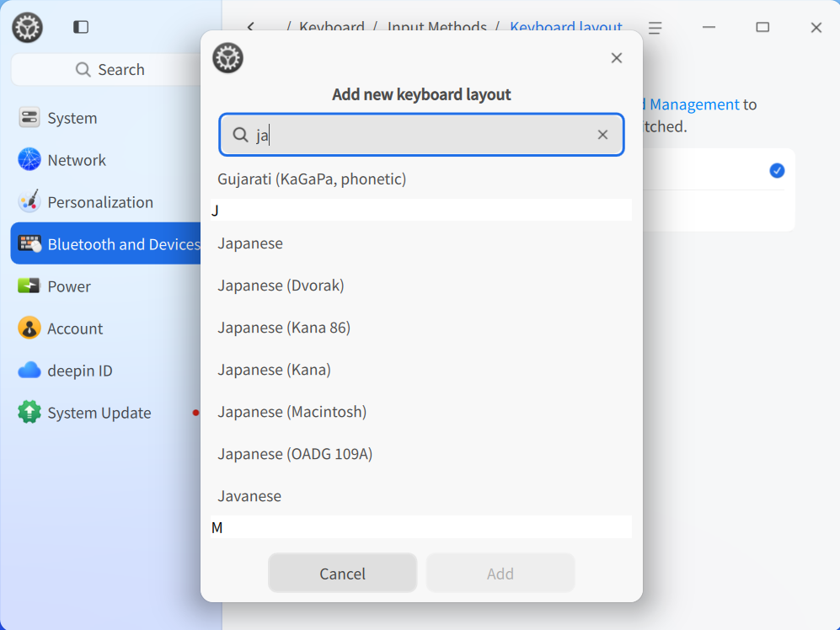Screen dimensions: 840x630
Task: Open the hamburger menu in title bar
Action: tap(655, 27)
